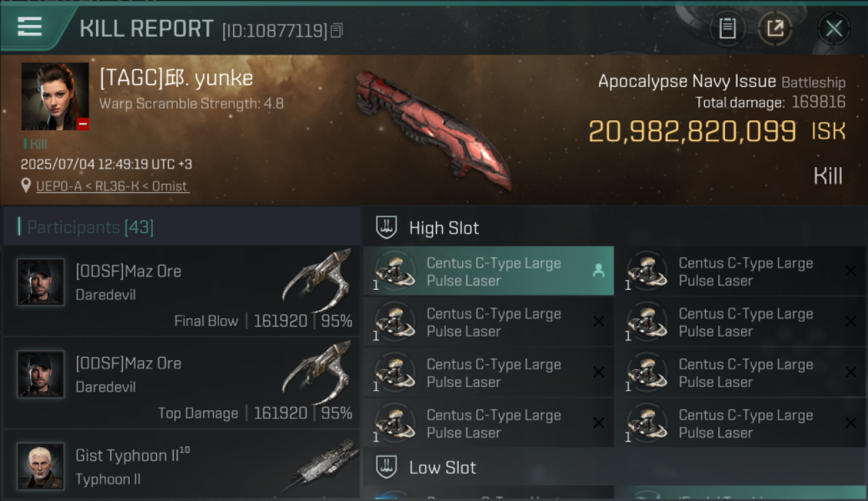Select the highlighted Centus C-Type Large Pulse Laser
This screenshot has width=868, height=501.
click(488, 271)
